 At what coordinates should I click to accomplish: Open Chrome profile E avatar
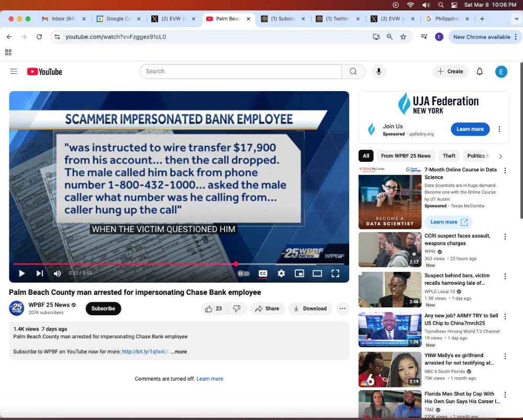[439, 37]
